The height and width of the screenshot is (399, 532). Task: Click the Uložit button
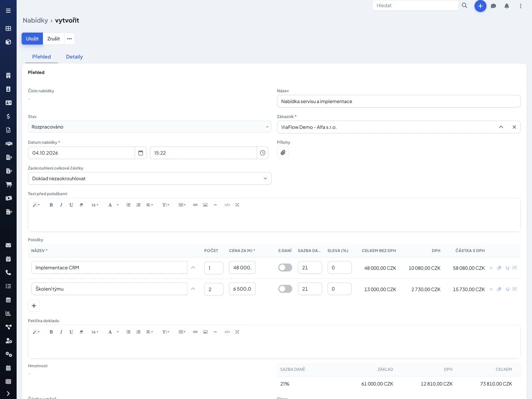[x=32, y=39]
